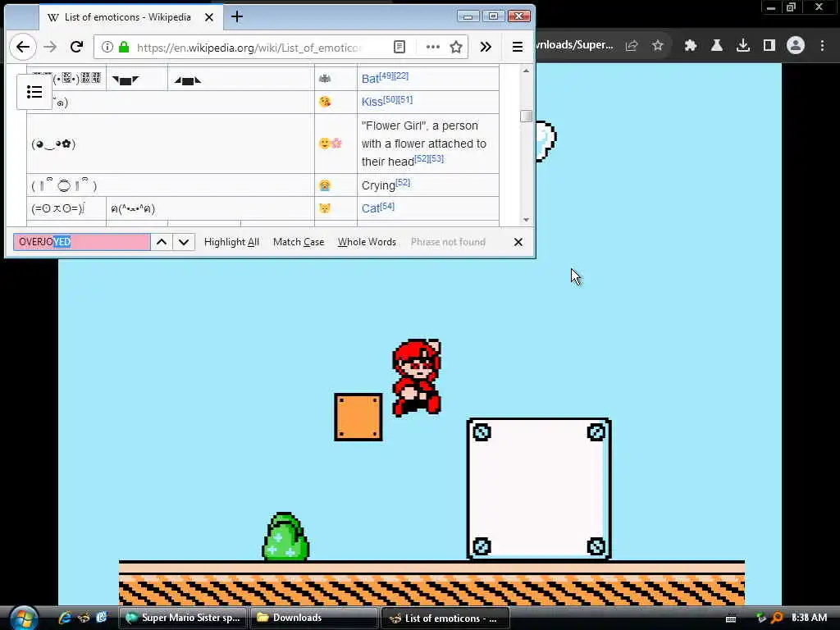840x630 pixels.
Task: Click the Chrome share icon
Action: 632,46
